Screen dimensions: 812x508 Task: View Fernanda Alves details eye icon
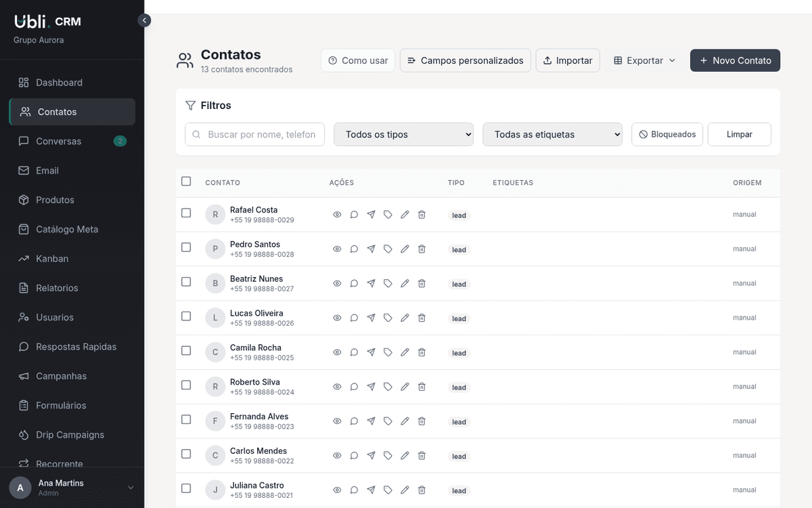point(337,421)
